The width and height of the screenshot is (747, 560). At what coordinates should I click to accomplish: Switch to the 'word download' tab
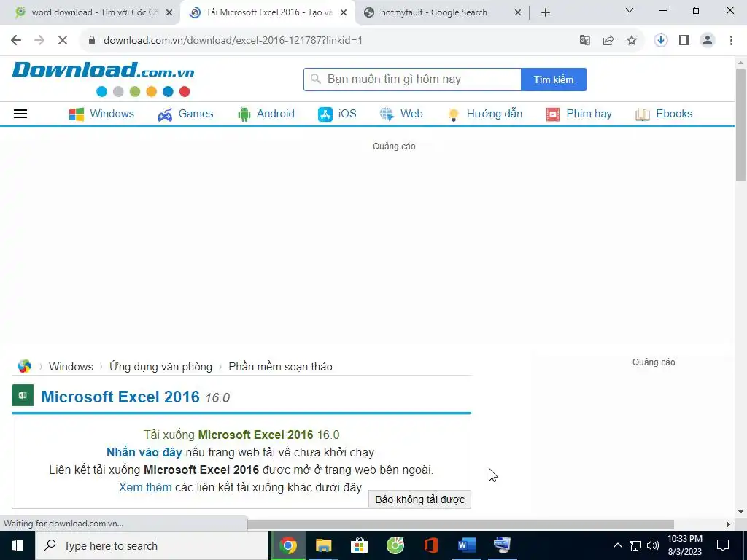(x=95, y=12)
